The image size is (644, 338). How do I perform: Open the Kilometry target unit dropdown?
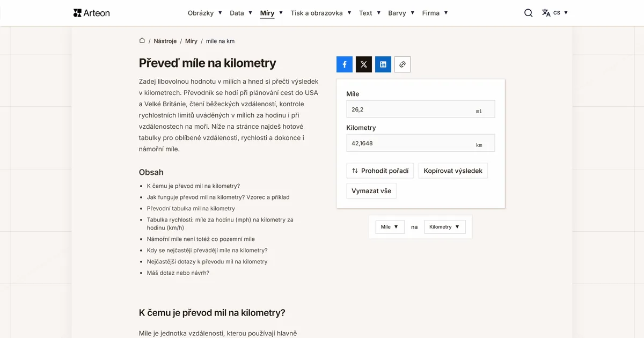445,227
